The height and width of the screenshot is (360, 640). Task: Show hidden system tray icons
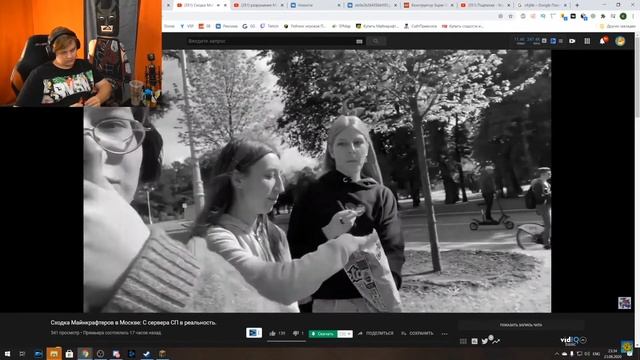(557, 354)
